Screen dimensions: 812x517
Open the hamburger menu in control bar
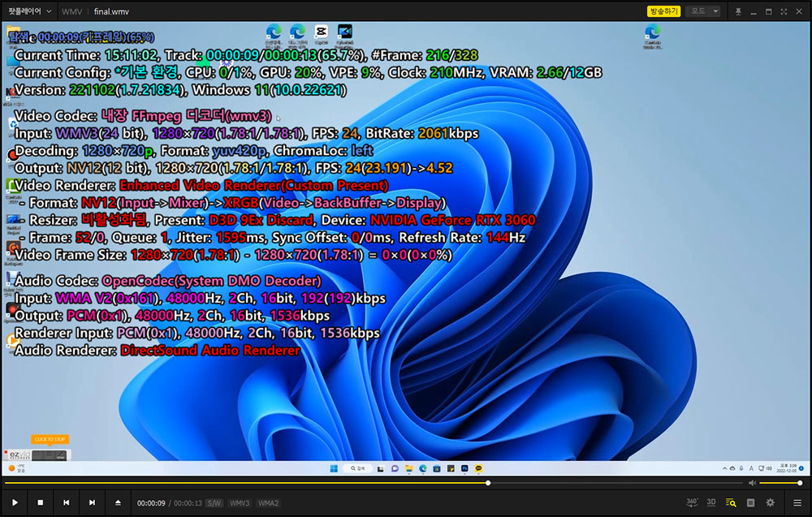797,502
